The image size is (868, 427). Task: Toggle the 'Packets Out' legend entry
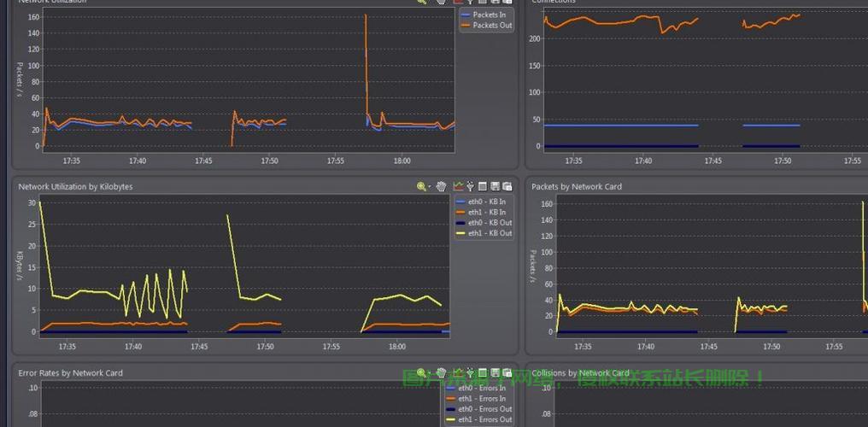[492, 26]
